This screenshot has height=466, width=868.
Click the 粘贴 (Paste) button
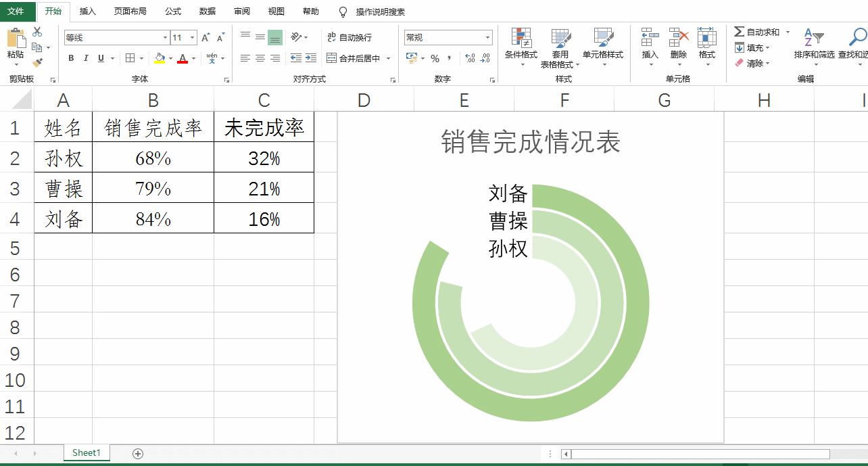tap(15, 42)
